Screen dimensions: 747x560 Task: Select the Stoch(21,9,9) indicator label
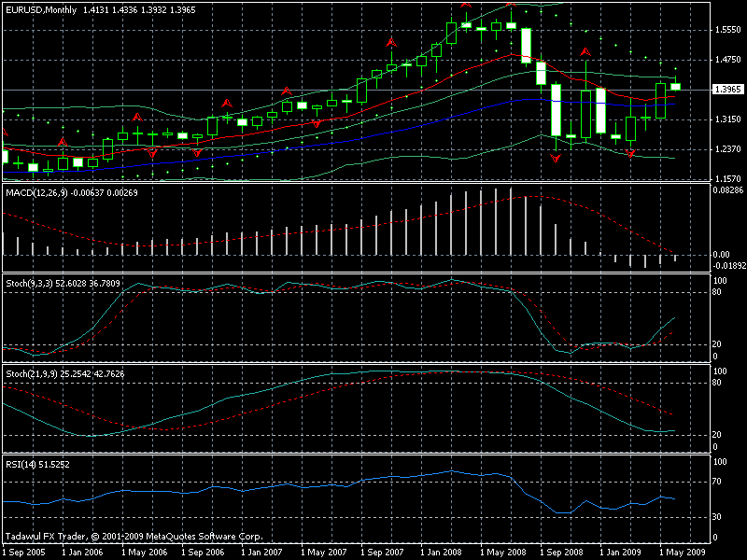coord(64,374)
